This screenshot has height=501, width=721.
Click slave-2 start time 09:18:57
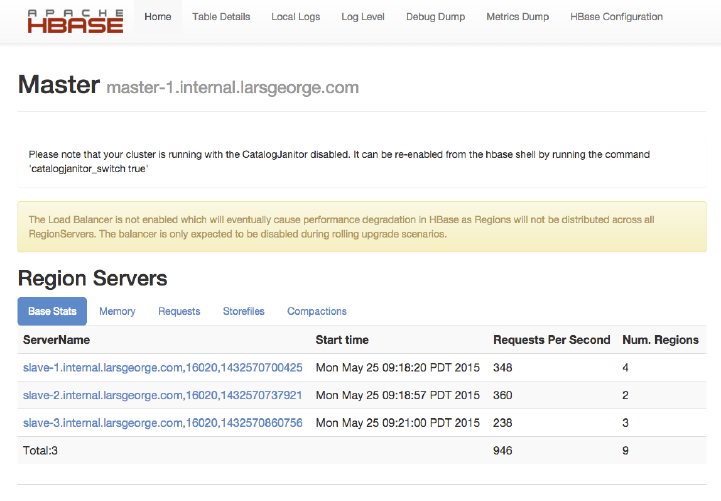(398, 395)
